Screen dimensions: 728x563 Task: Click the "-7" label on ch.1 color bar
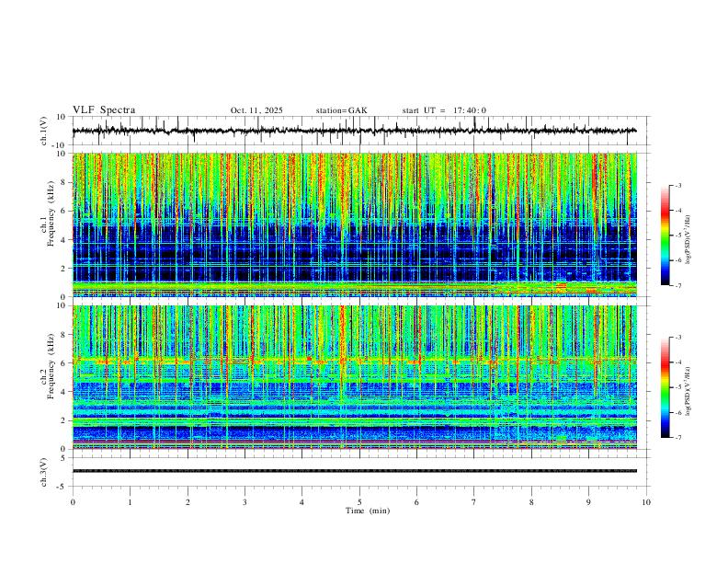point(678,286)
